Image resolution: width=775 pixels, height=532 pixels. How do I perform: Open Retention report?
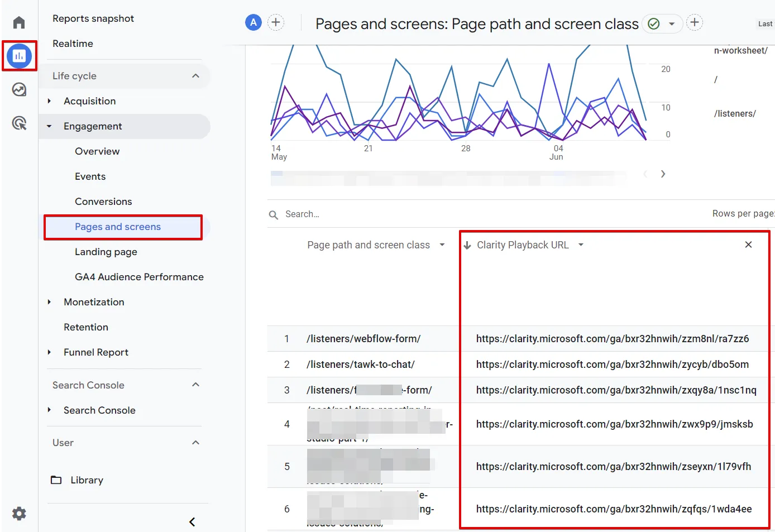pos(86,327)
